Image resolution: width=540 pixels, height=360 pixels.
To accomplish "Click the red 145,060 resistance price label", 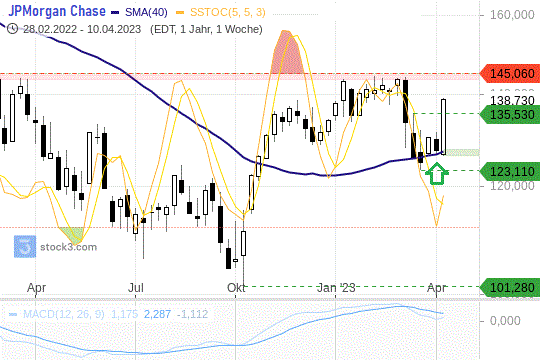I will coord(510,74).
